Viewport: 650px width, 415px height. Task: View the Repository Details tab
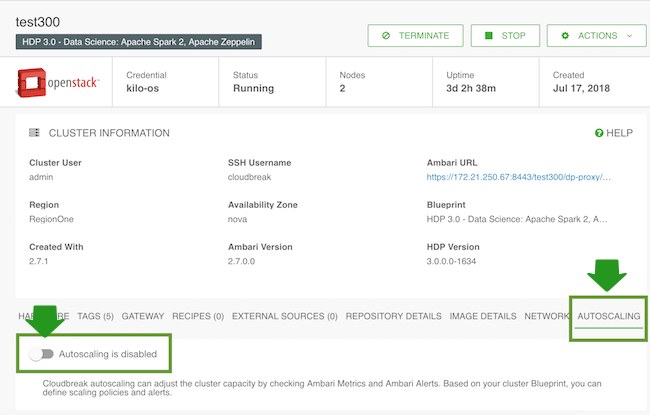[393, 316]
